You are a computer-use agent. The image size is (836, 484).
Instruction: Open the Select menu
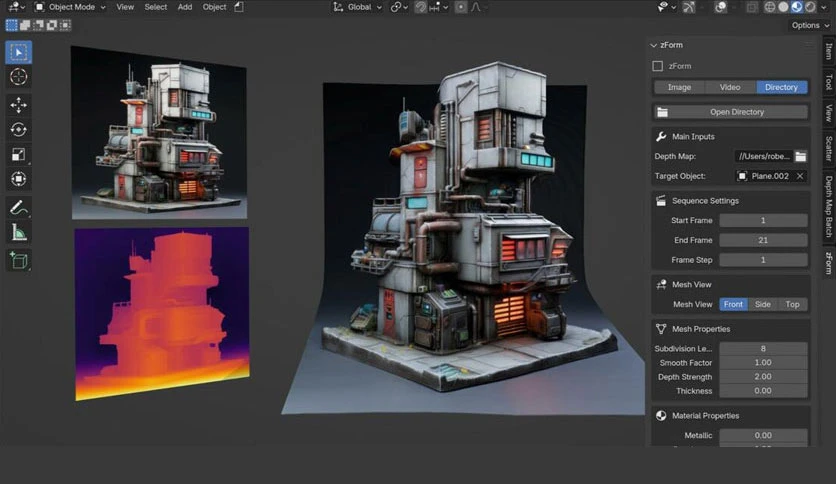[x=156, y=7]
